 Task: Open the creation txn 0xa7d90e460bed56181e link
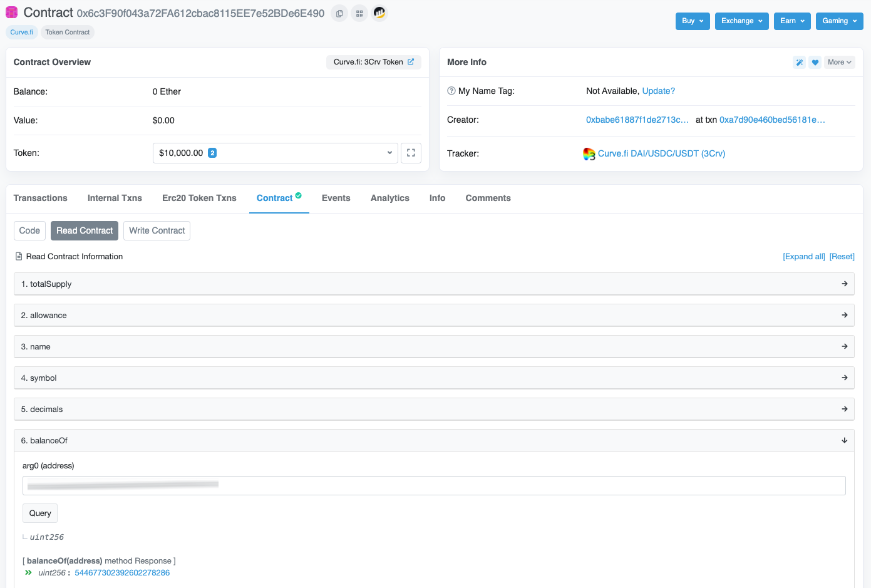[x=773, y=120]
